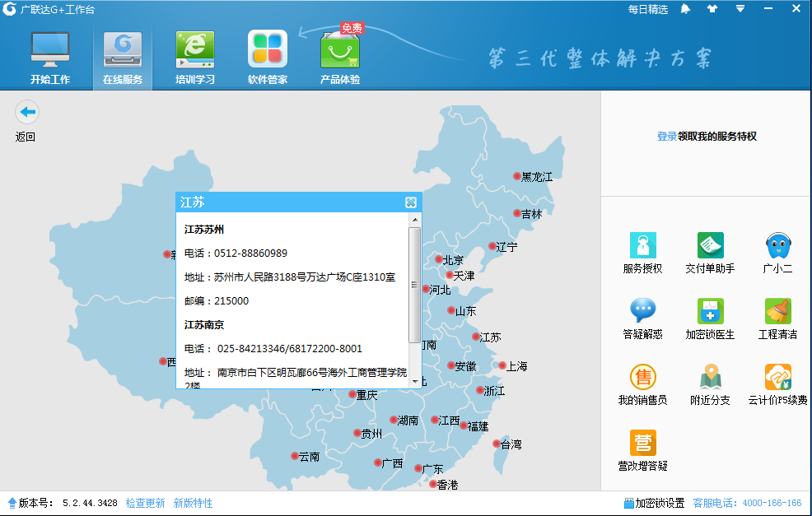Viewport: 812px width, 516px height.
Task: Click the 广联达G+ logo icon
Action: click(9, 9)
